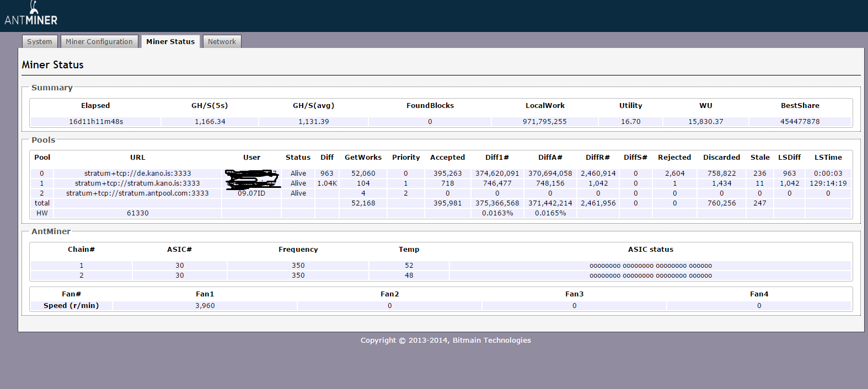Click the Miner Status page heading
This screenshot has width=868, height=389.
coord(53,65)
